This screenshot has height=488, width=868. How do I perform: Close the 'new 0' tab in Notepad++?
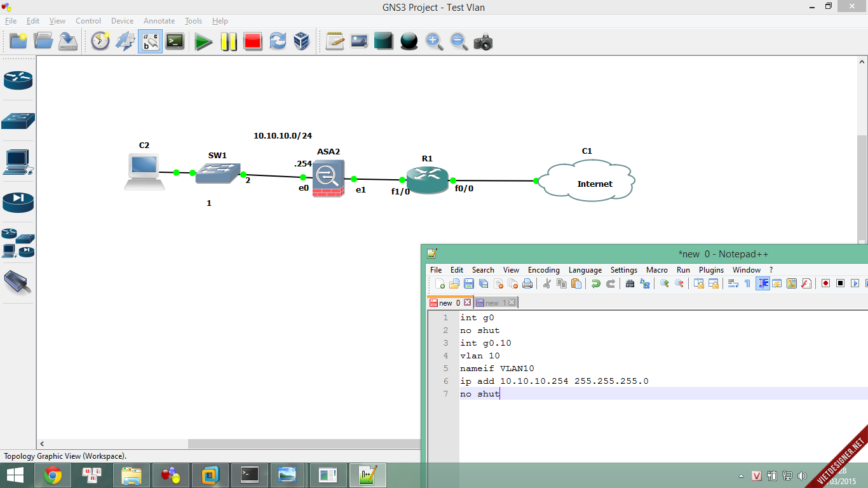pos(467,302)
